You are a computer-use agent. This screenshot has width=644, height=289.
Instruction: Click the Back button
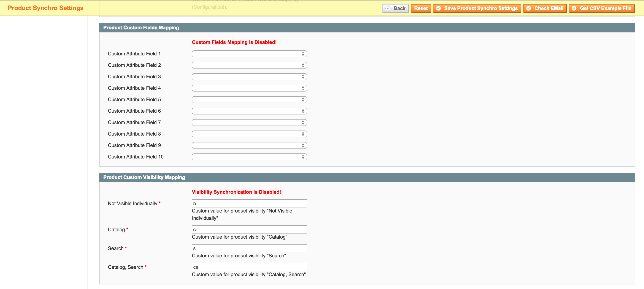(395, 8)
